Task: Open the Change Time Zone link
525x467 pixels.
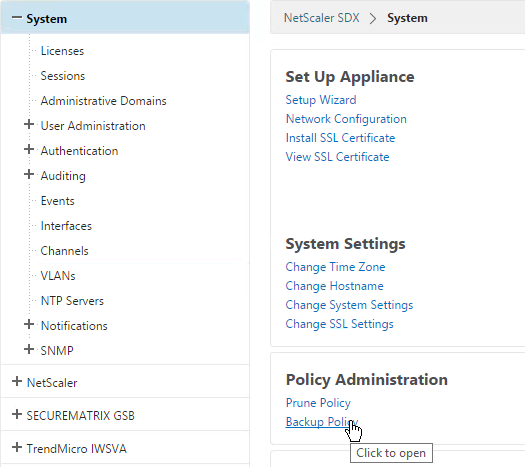Action: coord(335,267)
